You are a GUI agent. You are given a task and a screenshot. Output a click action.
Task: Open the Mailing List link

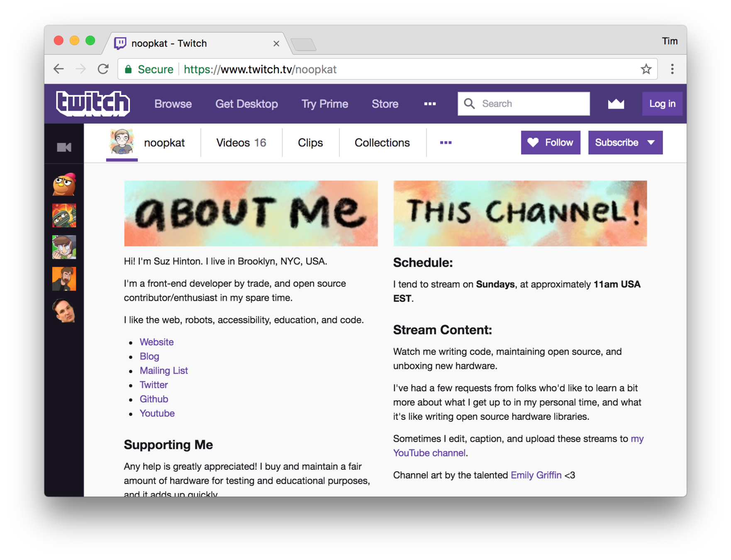tap(163, 371)
